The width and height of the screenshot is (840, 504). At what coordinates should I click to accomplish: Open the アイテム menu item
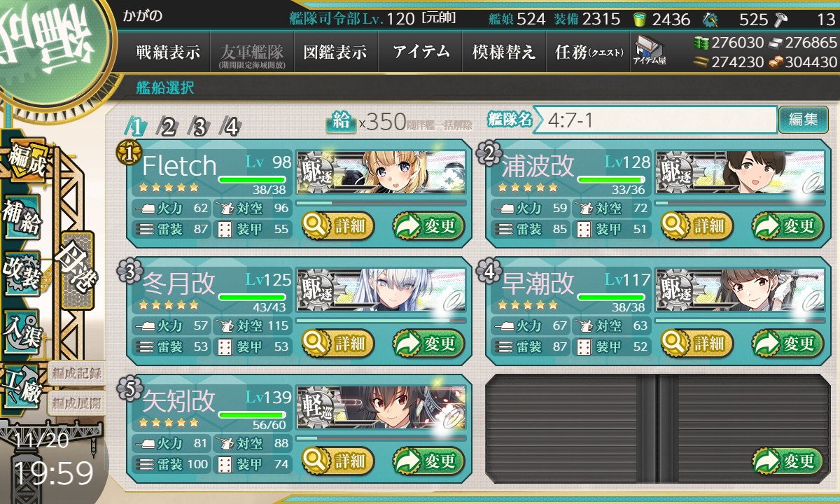tap(421, 52)
